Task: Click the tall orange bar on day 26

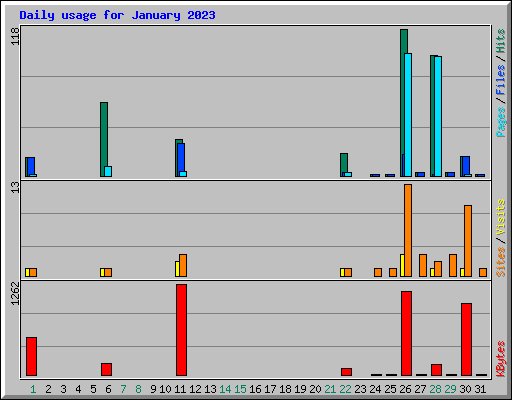Action: (x=408, y=230)
